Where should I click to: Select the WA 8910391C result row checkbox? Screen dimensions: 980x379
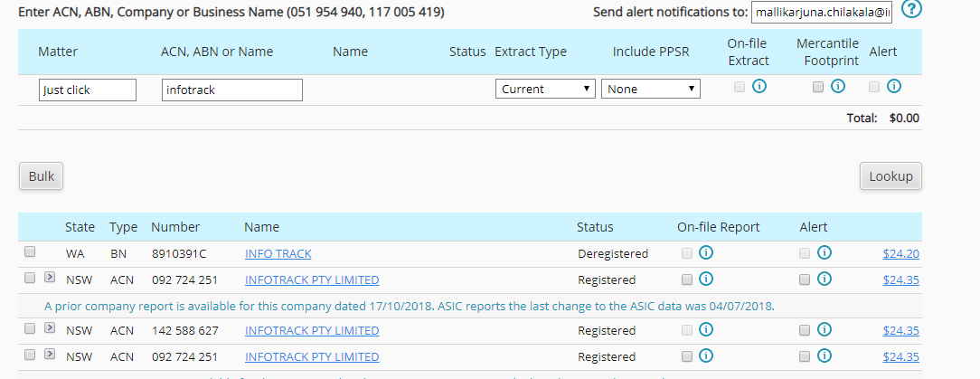(29, 252)
